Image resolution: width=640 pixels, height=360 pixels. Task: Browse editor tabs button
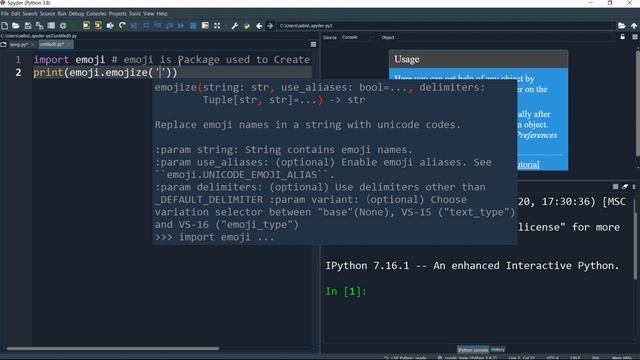(4, 44)
